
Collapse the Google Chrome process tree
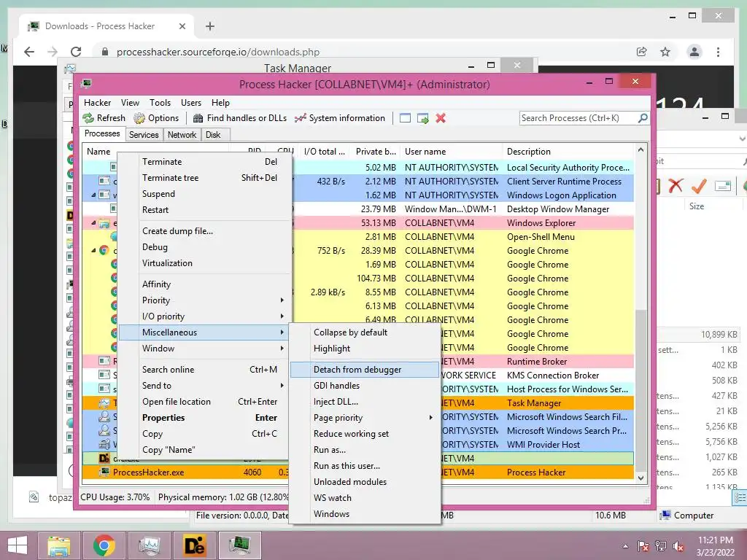93,251
